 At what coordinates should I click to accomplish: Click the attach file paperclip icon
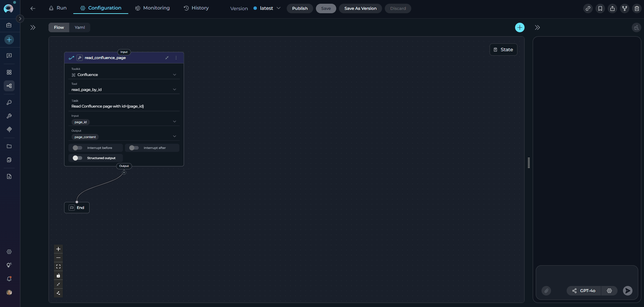click(546, 291)
